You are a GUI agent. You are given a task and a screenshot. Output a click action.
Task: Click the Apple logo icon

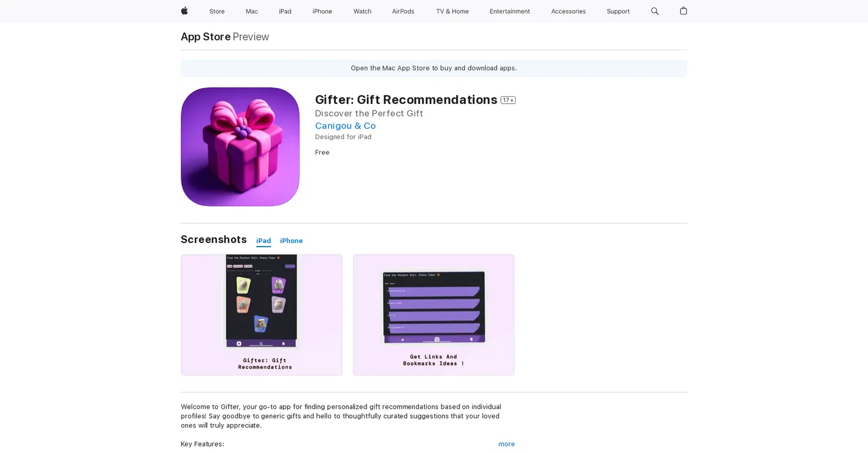pyautogui.click(x=184, y=11)
